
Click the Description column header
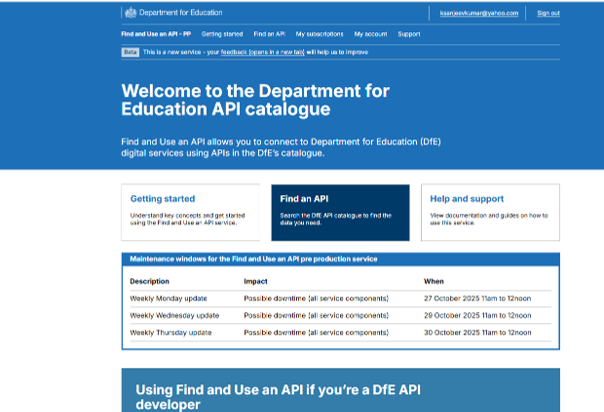(149, 281)
